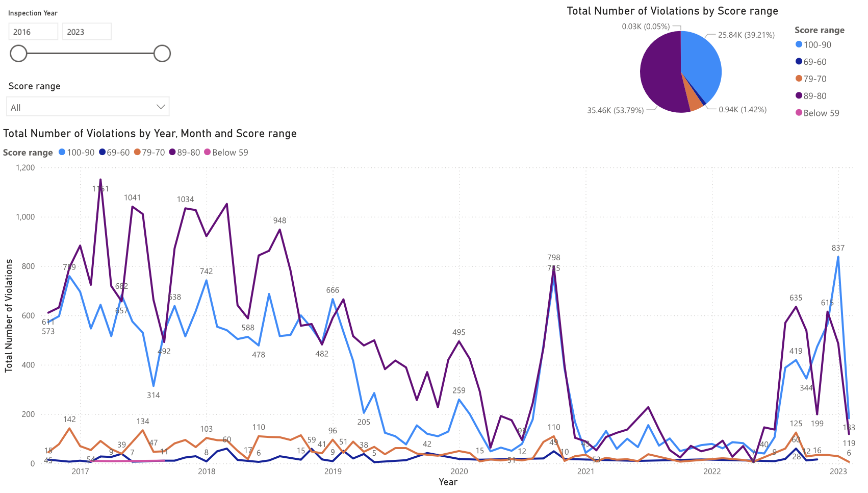The height and width of the screenshot is (493, 868).
Task: Click the left handle of the Inspection Year slider
Action: tap(18, 54)
